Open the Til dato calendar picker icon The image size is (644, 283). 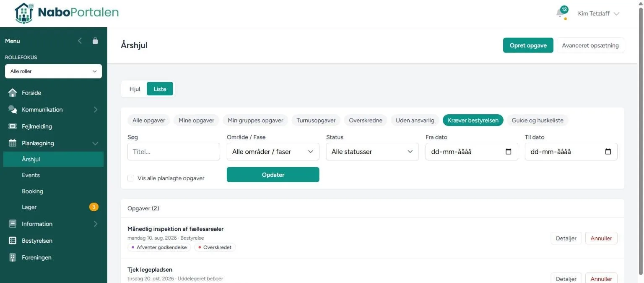tap(608, 152)
